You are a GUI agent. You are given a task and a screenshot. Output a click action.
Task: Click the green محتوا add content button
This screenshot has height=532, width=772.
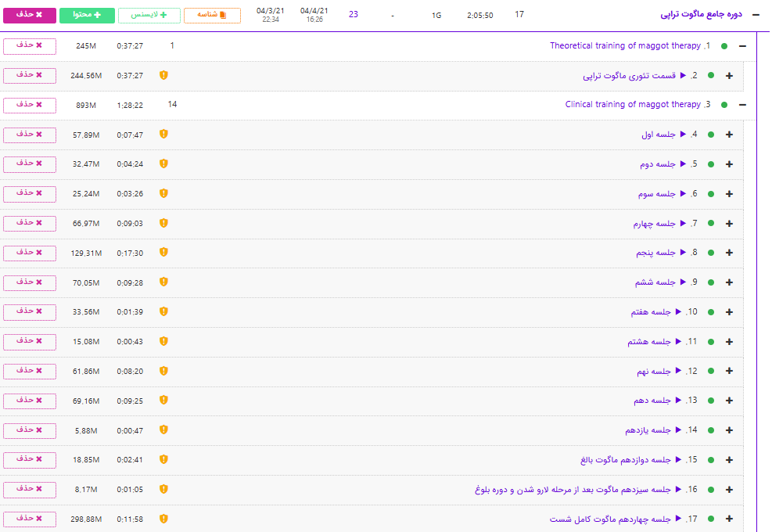point(86,15)
